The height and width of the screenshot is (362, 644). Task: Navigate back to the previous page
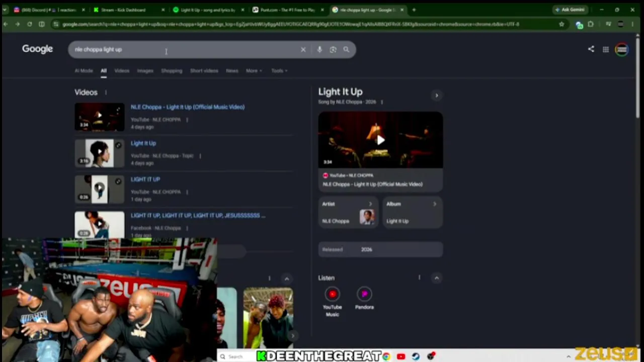click(5, 24)
